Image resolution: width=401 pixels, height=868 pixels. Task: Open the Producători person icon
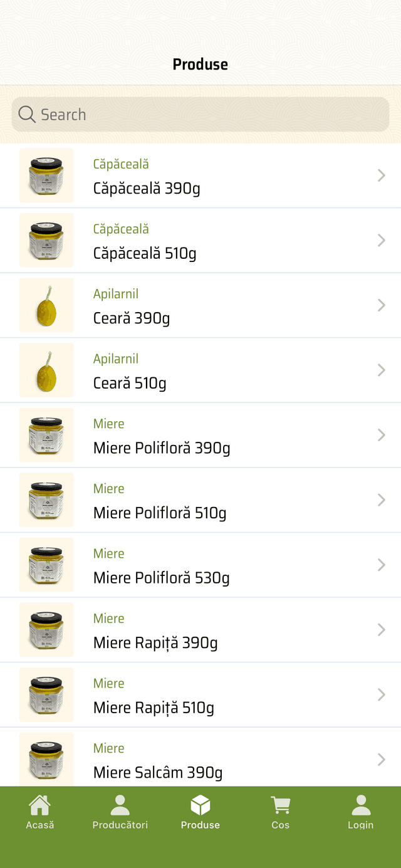(120, 805)
